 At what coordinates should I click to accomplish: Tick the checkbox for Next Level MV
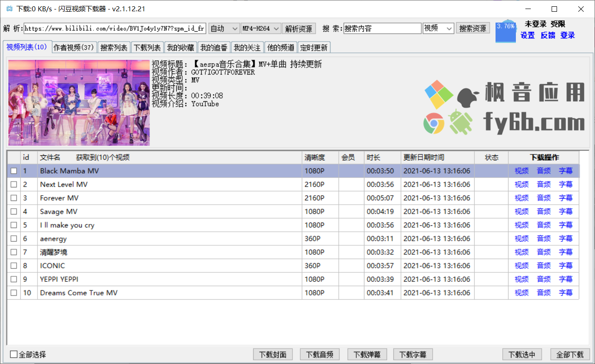pos(14,185)
